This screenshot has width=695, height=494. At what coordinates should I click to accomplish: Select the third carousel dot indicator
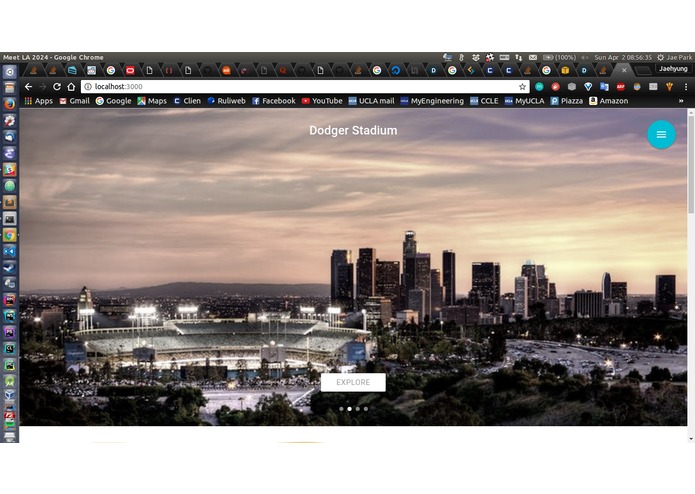(358, 409)
